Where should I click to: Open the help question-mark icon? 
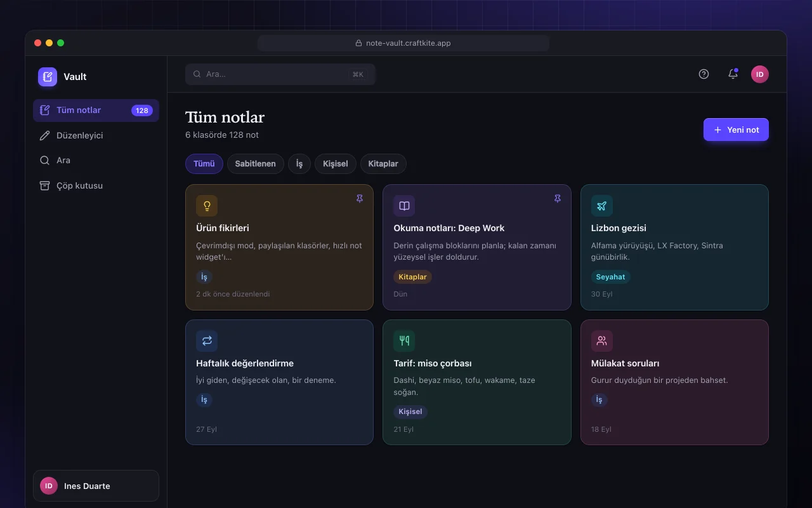(x=704, y=74)
